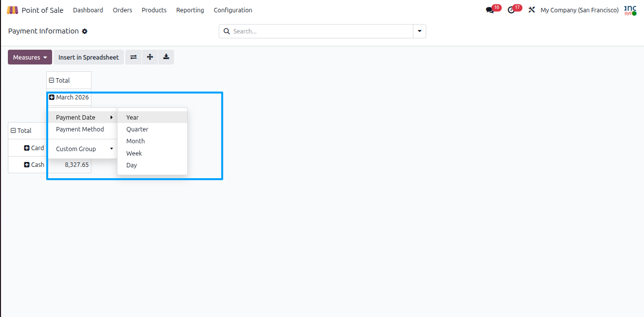Open the messages icon showing 10
Image resolution: width=644 pixels, height=317 pixels.
pos(493,9)
